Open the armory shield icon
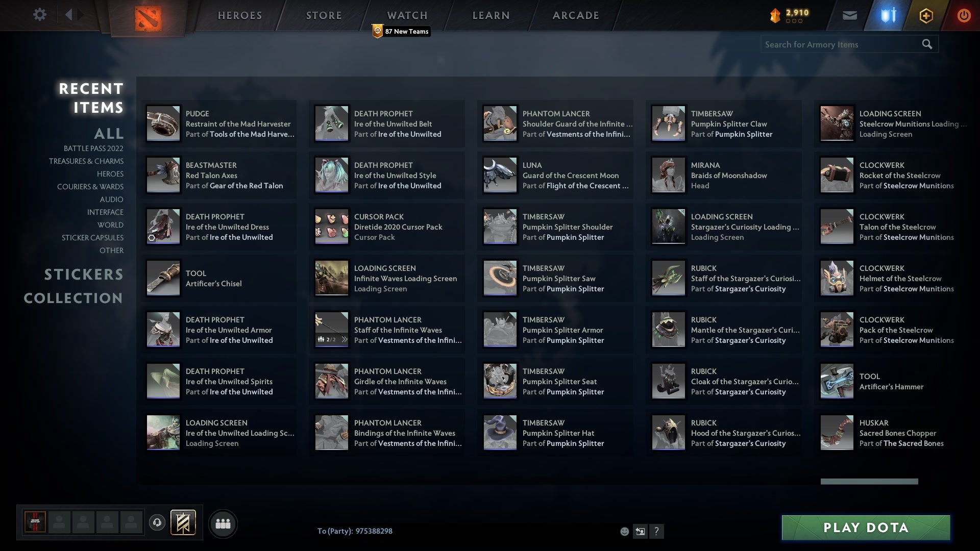The height and width of the screenshot is (551, 980). [888, 15]
